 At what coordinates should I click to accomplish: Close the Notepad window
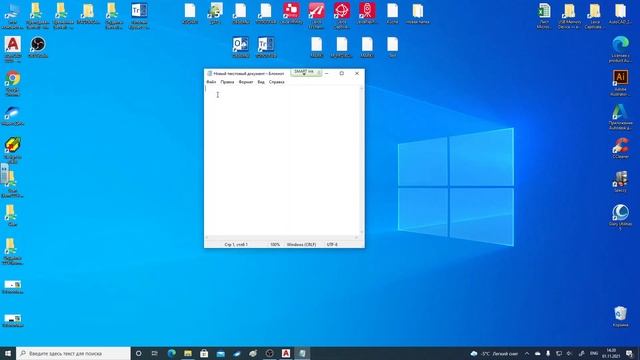click(357, 73)
